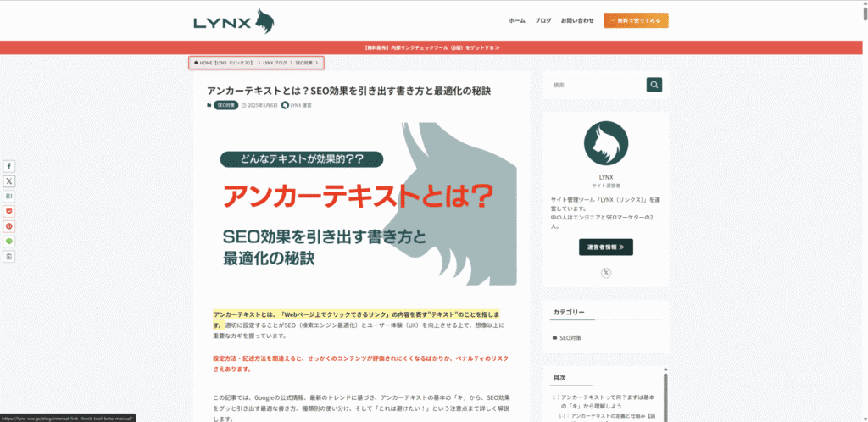Click the サイト運営者 label

pos(605,186)
